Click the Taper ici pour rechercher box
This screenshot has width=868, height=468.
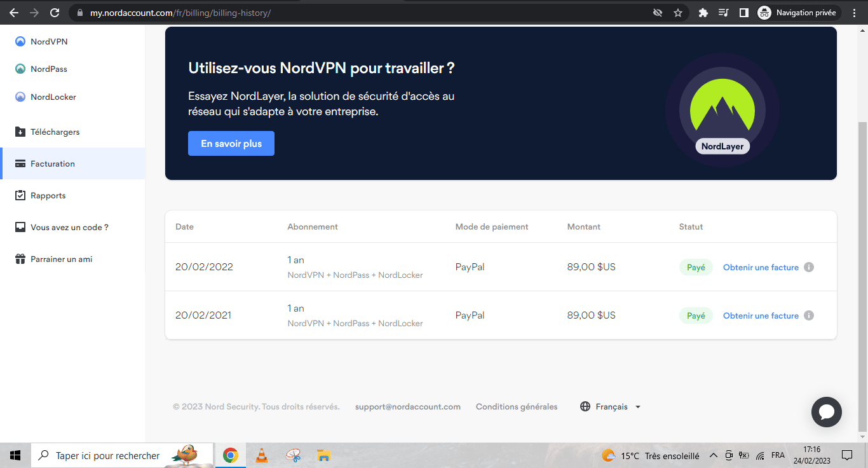click(x=122, y=455)
